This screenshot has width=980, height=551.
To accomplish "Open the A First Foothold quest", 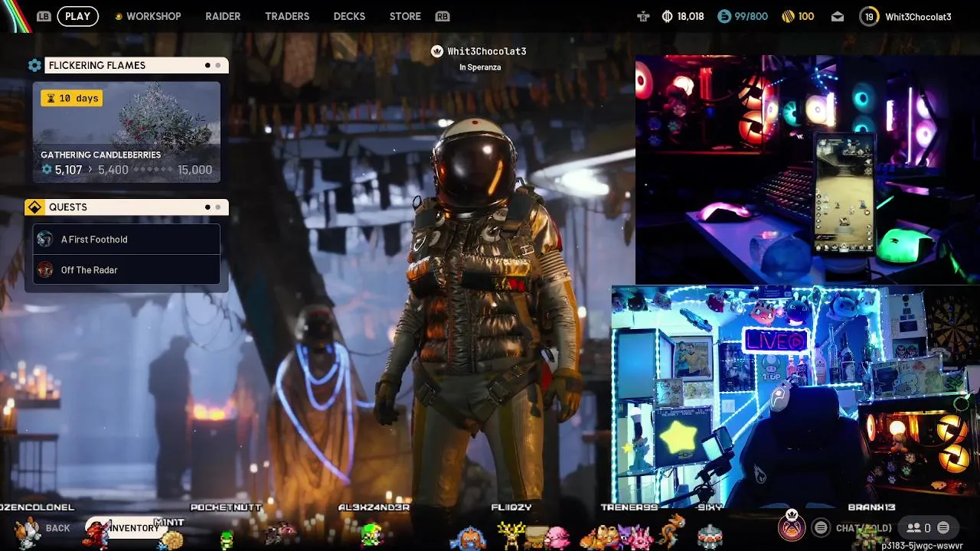I will (x=126, y=239).
